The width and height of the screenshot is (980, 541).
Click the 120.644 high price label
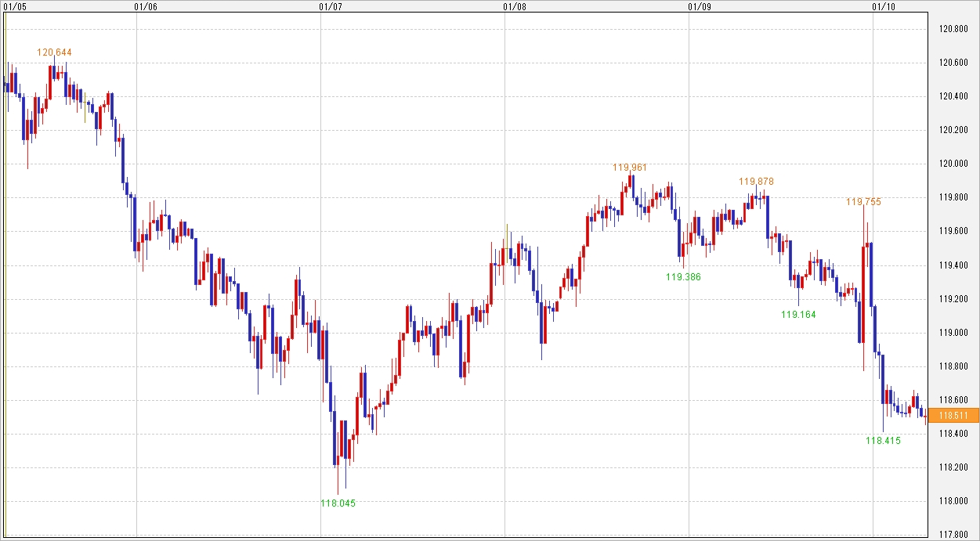[54, 52]
